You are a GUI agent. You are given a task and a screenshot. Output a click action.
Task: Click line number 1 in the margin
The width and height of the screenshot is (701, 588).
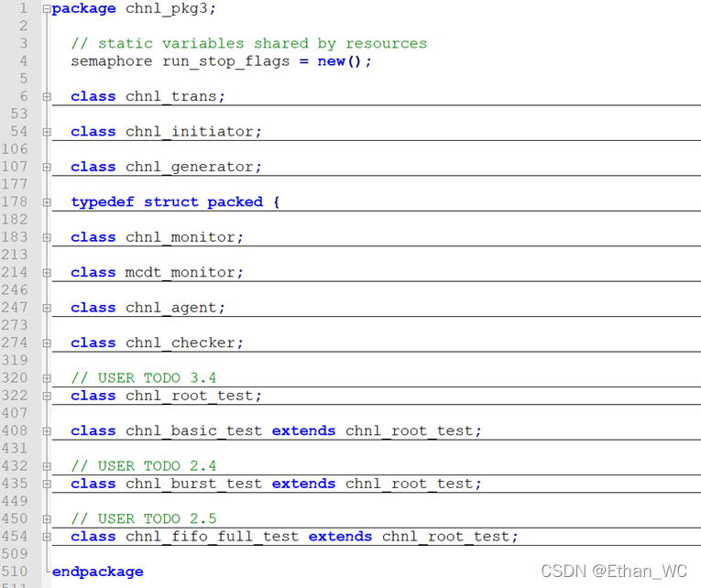click(x=23, y=8)
